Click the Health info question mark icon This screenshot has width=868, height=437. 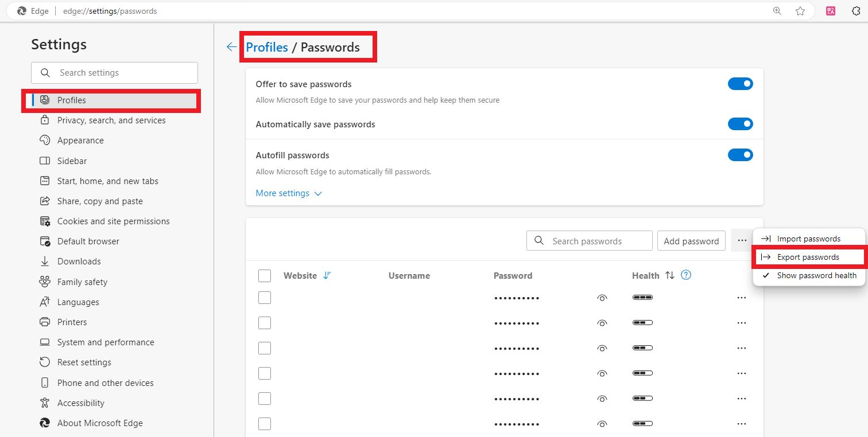click(x=685, y=275)
